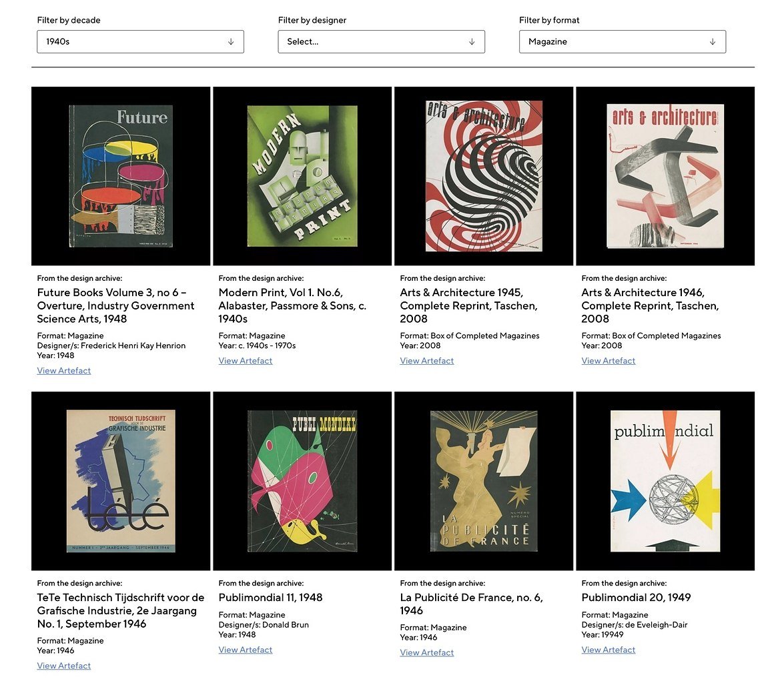Click View Artefact under Modern Print
784x683 pixels.
[246, 361]
